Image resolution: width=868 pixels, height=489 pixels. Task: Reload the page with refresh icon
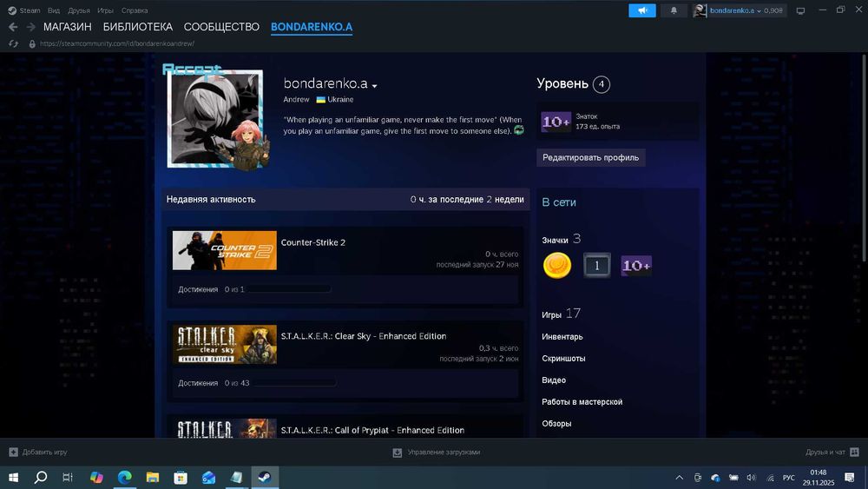click(13, 43)
